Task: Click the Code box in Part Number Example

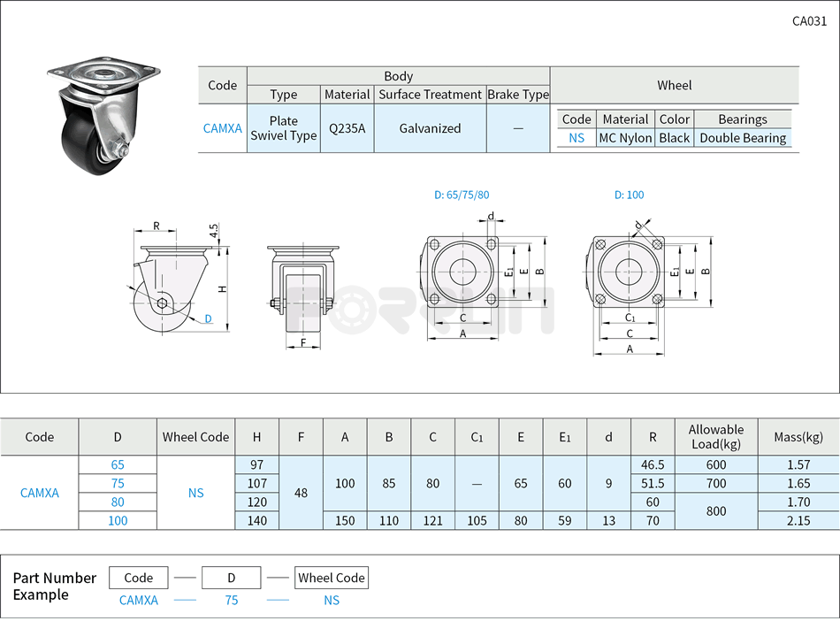Action: [139, 578]
